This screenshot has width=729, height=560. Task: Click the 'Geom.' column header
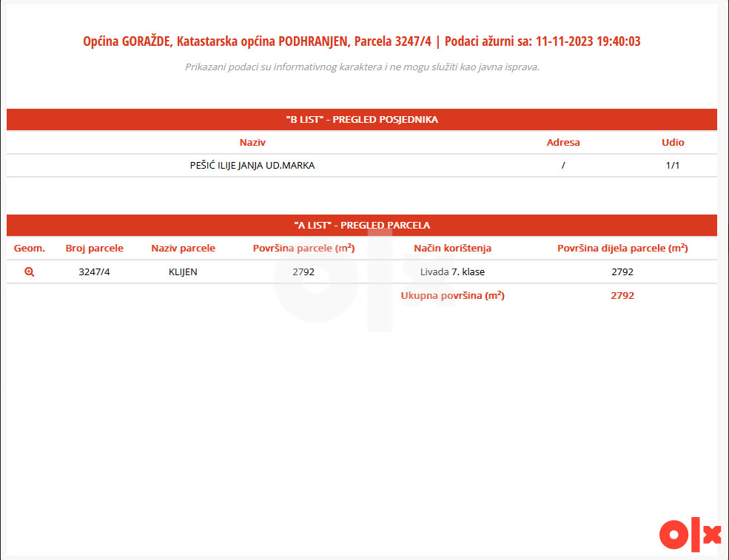[x=30, y=248]
